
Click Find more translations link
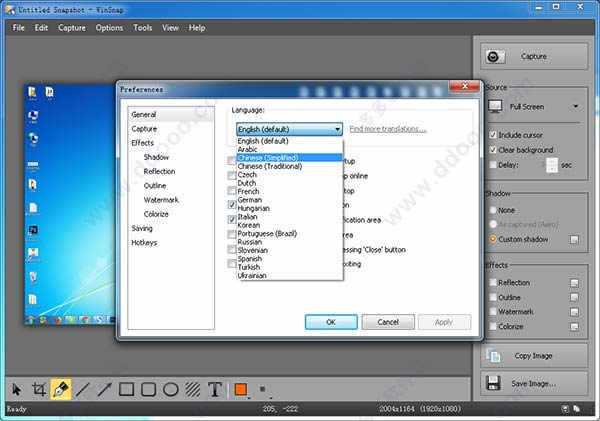coord(388,129)
